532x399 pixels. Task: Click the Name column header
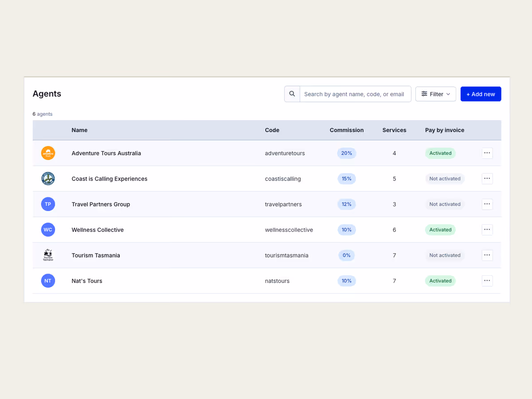pos(79,130)
